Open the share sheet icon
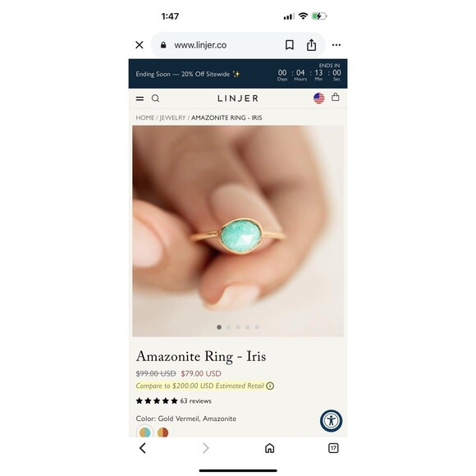This screenshot has height=476, width=476. tap(311, 45)
